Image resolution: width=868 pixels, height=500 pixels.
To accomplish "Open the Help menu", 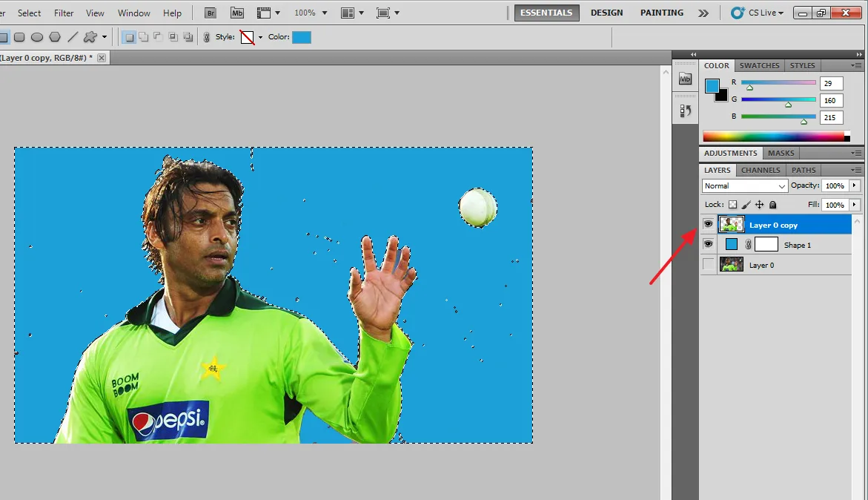I will point(172,13).
